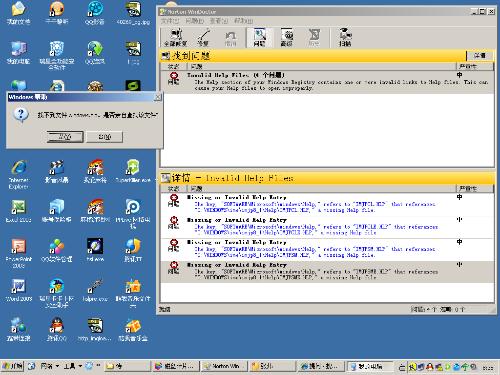The width and height of the screenshot is (500, 375).
Task: Click the QQ penguin desktop icon
Action: pyautogui.click(x=57, y=329)
